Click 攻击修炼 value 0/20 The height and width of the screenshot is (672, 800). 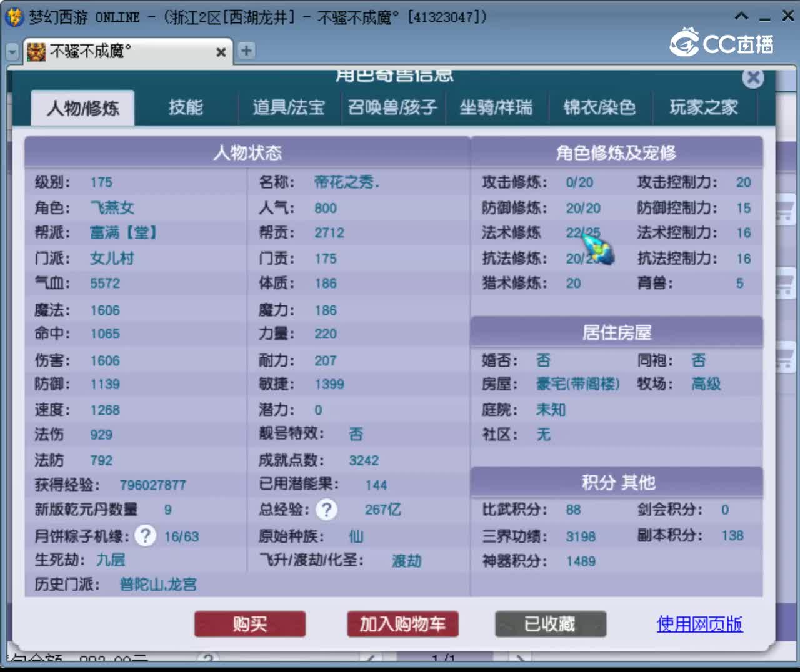tap(579, 182)
